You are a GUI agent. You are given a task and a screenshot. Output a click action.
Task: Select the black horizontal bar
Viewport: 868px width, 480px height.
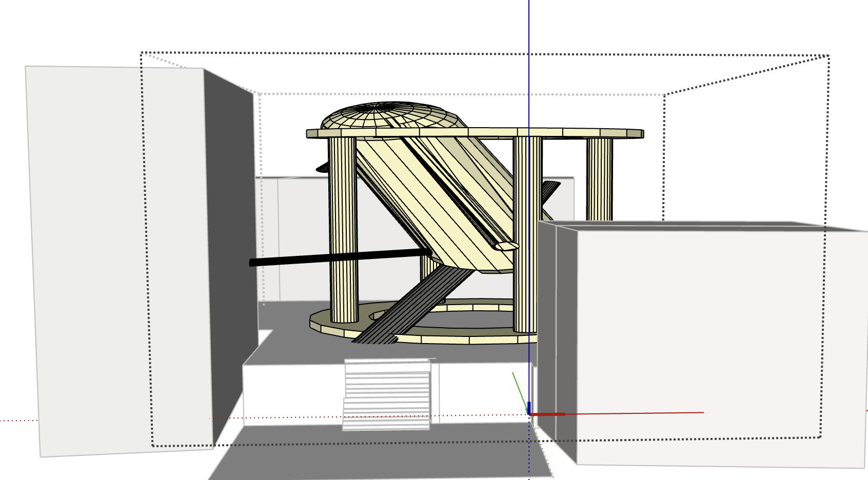tap(341, 256)
